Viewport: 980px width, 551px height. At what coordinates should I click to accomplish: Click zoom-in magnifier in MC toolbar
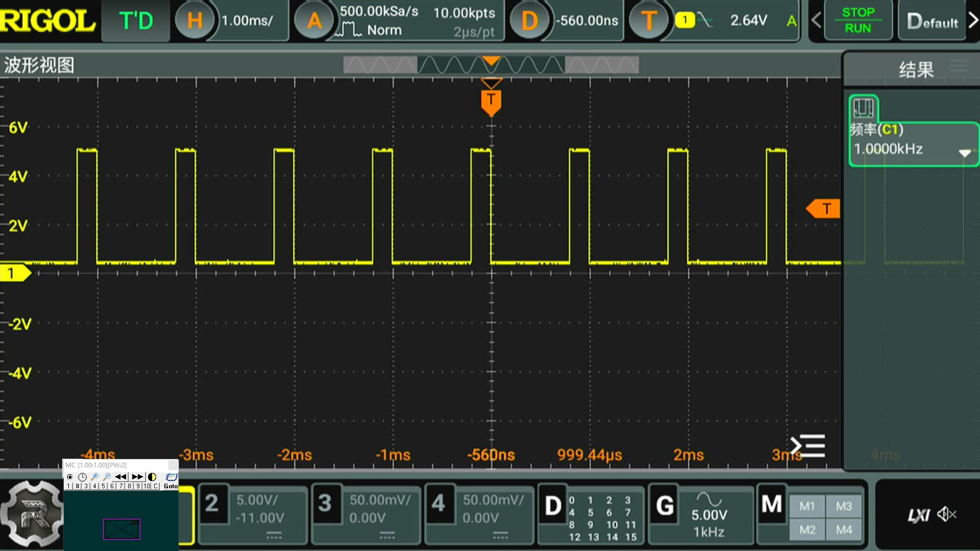coord(94,477)
